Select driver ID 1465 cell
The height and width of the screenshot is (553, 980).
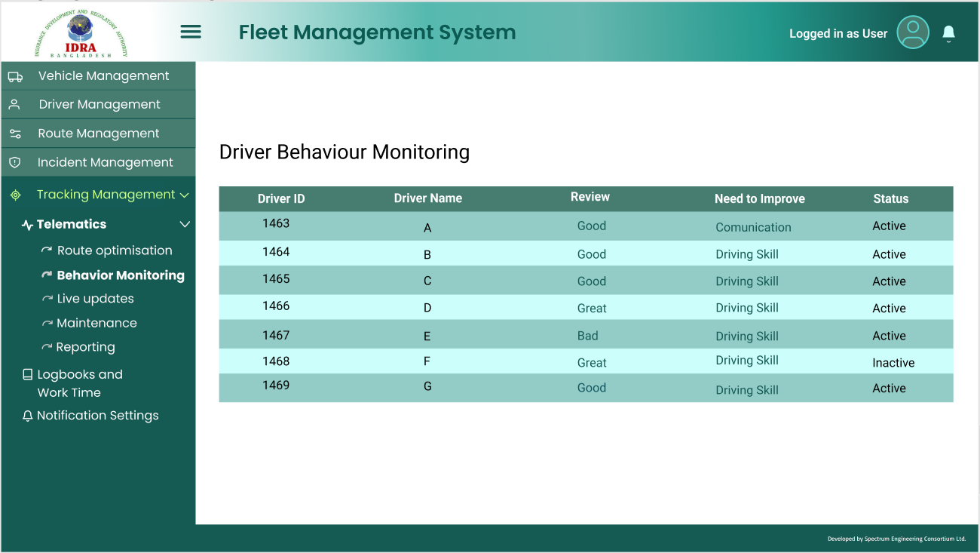[276, 279]
